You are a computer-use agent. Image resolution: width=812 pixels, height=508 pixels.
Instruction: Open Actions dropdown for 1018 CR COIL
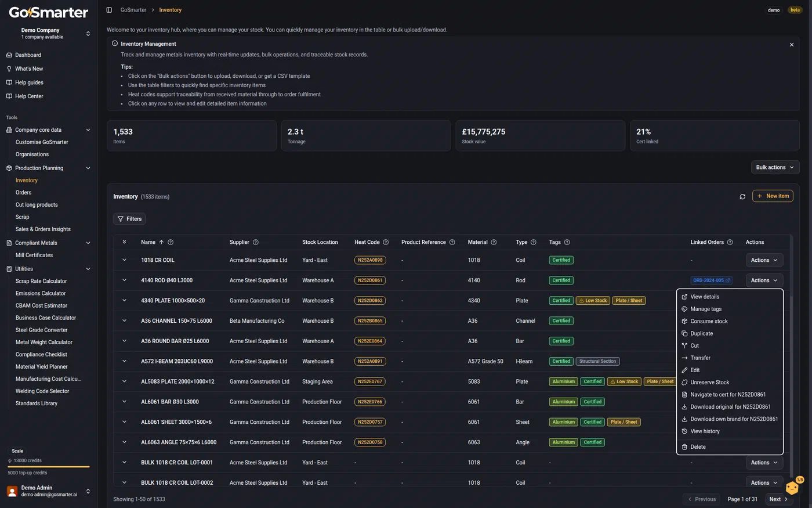(x=764, y=260)
